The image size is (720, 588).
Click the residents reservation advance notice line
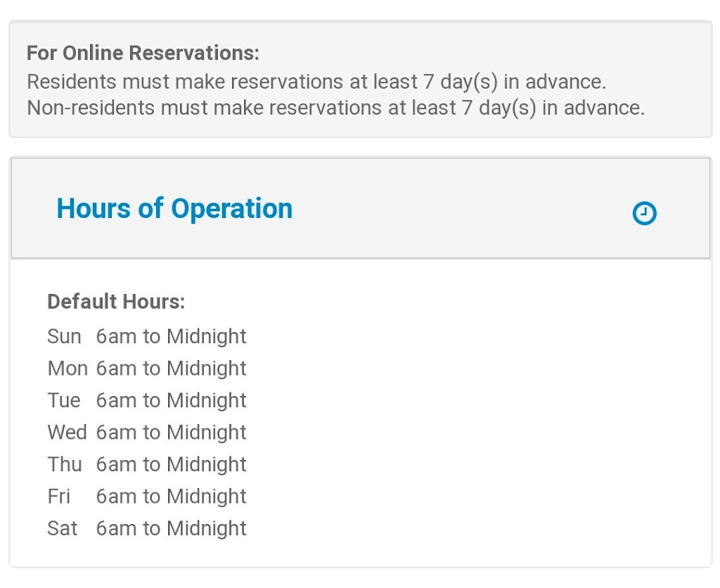(x=316, y=82)
